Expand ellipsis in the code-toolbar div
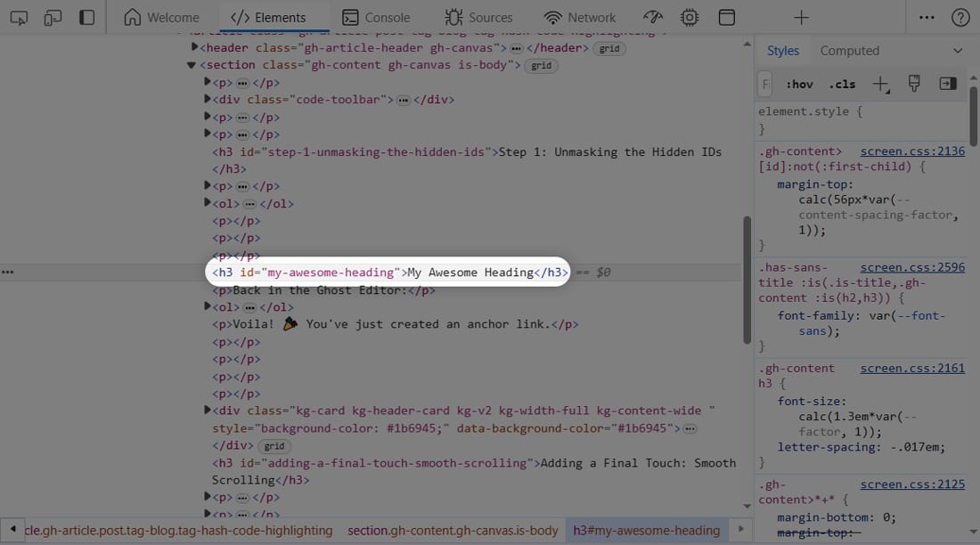The image size is (980, 545). click(x=403, y=100)
